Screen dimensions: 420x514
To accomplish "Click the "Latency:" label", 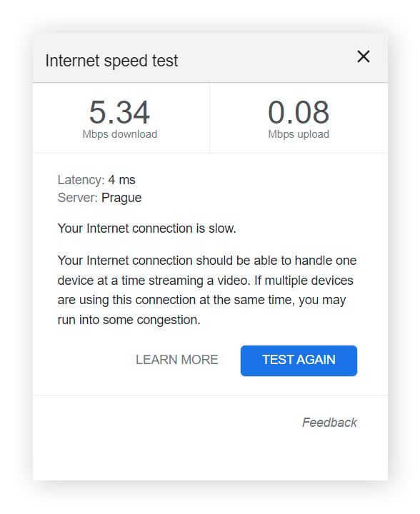I will coord(81,180).
